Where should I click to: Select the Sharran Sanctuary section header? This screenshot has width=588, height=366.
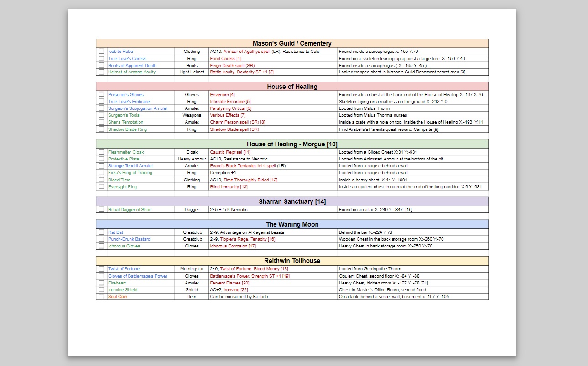(x=292, y=201)
